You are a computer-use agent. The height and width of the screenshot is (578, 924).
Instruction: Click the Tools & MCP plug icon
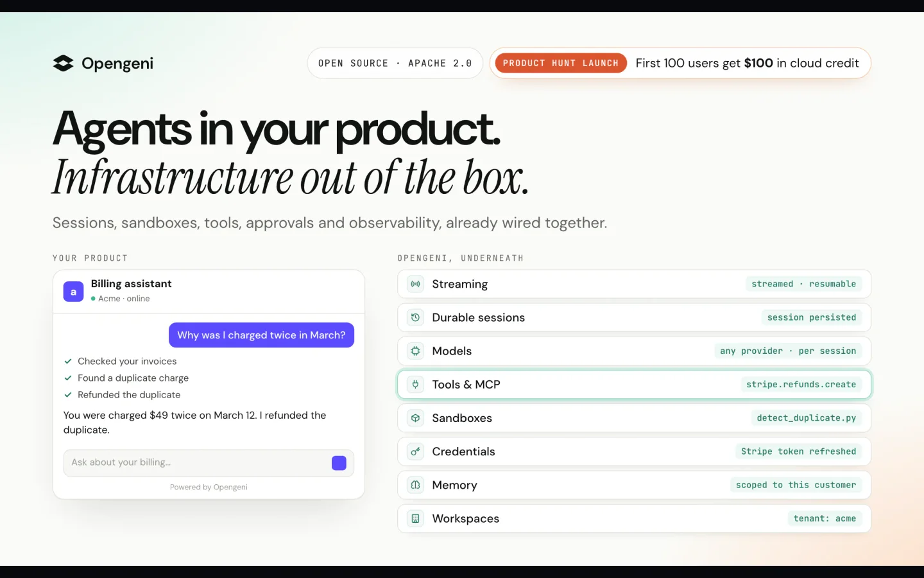(x=415, y=384)
